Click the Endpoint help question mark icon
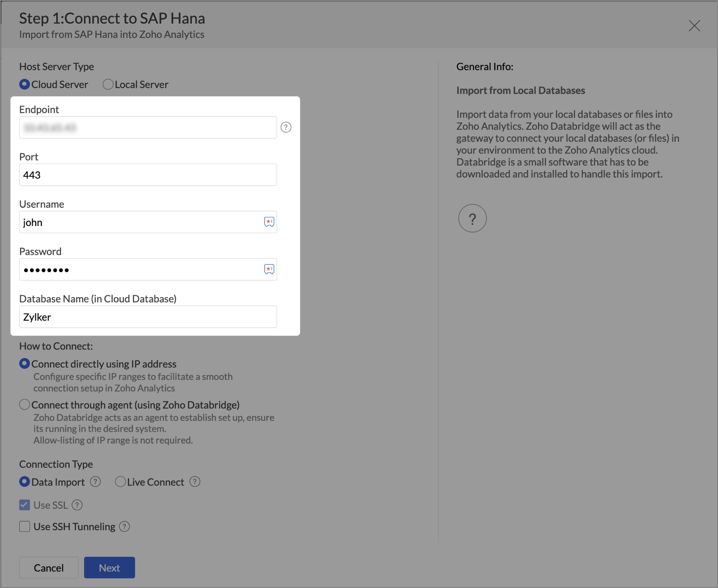Viewport: 718px width, 588px height. pos(286,128)
